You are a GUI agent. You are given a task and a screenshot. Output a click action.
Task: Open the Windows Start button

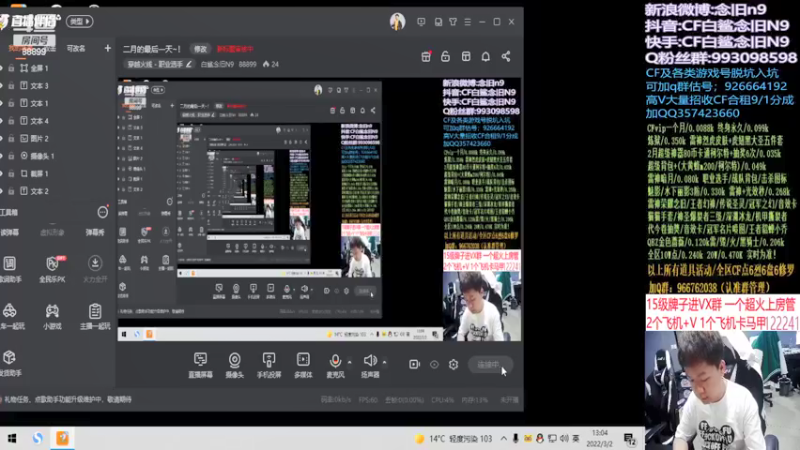coord(12,438)
